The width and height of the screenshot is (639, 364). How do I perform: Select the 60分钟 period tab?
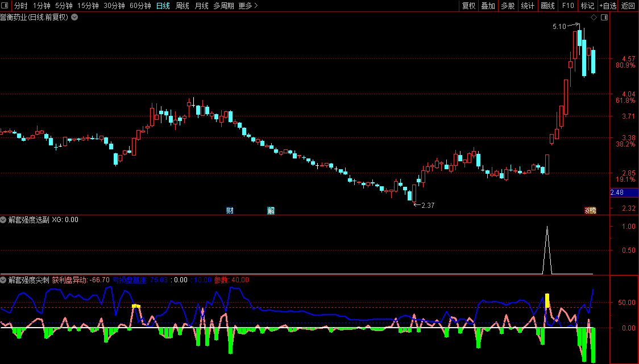pos(140,6)
